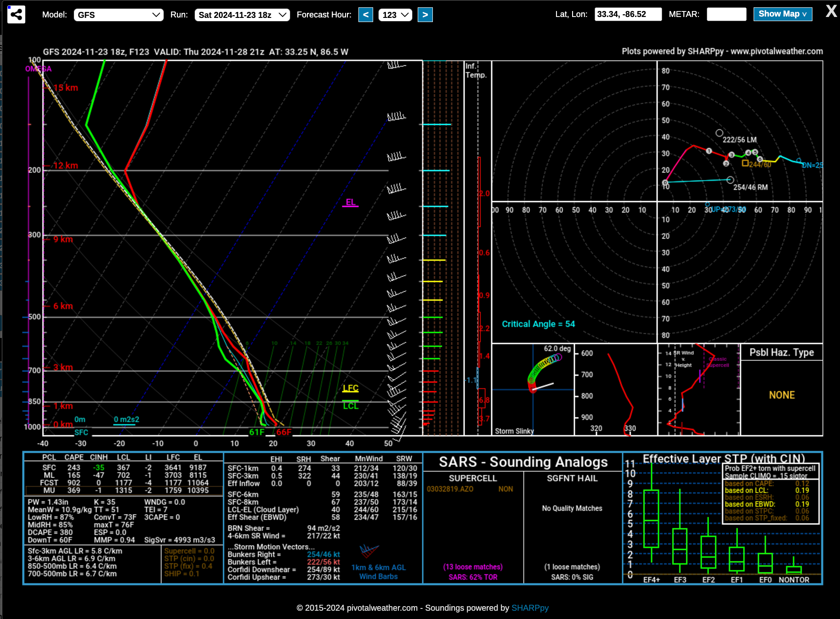Click Effective Layer STP (with CIN) title

(724, 459)
